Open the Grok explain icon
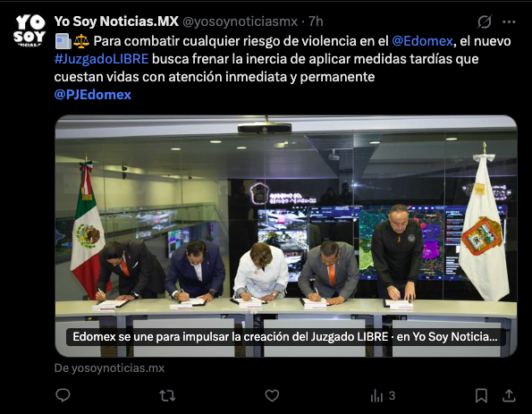The width and height of the screenshot is (532, 414). [485, 22]
